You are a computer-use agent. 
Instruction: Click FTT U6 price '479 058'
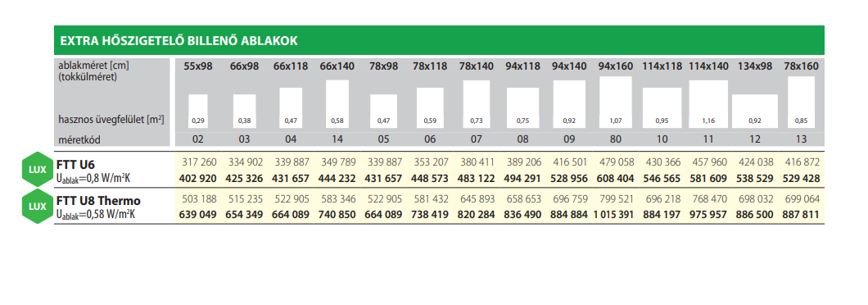(617, 162)
